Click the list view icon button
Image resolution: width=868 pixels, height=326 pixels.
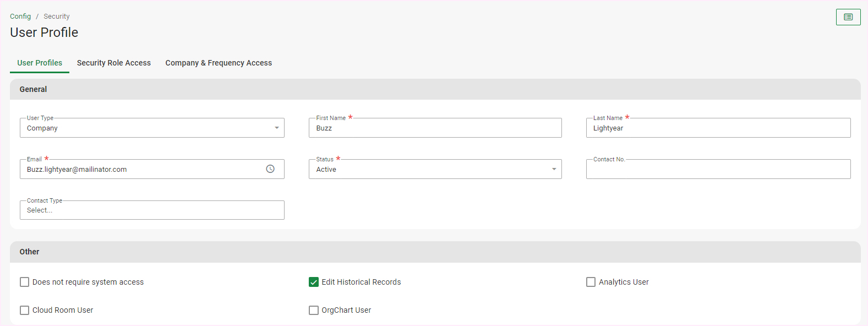[848, 17]
